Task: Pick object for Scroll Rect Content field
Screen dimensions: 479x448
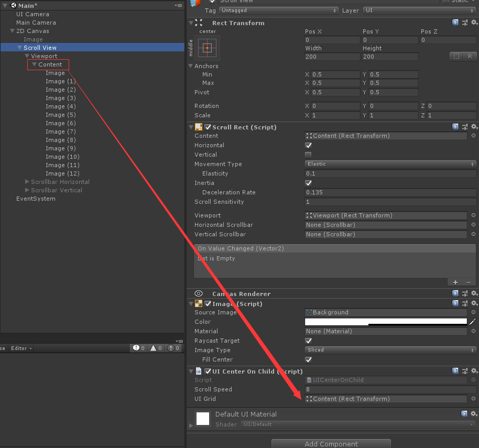Action: click(473, 136)
